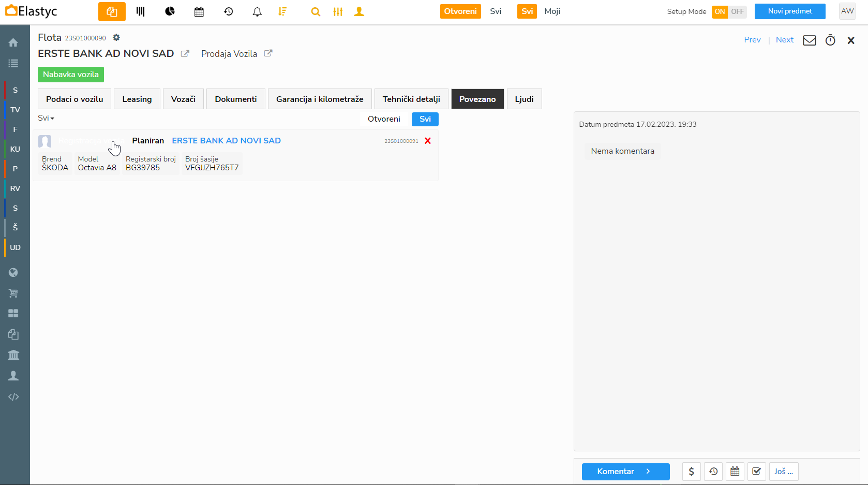Viewport: 868px width, 485px height.
Task: Click the Novi predmet button
Action: click(789, 11)
